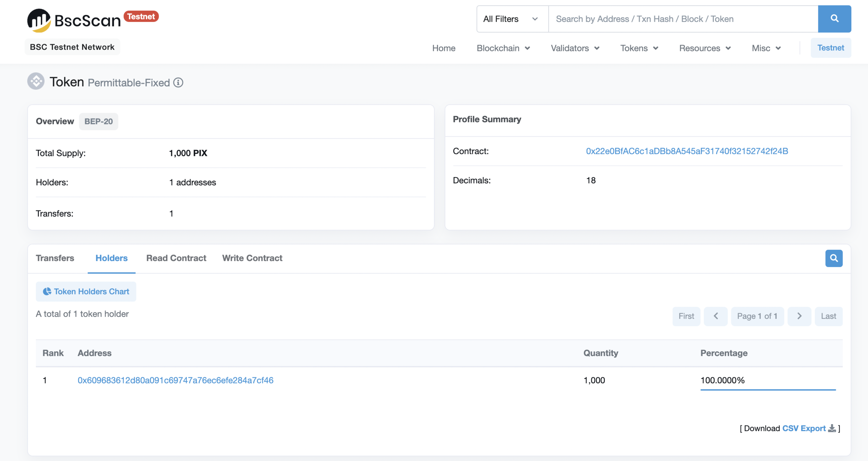Expand the Validators menu

(575, 48)
